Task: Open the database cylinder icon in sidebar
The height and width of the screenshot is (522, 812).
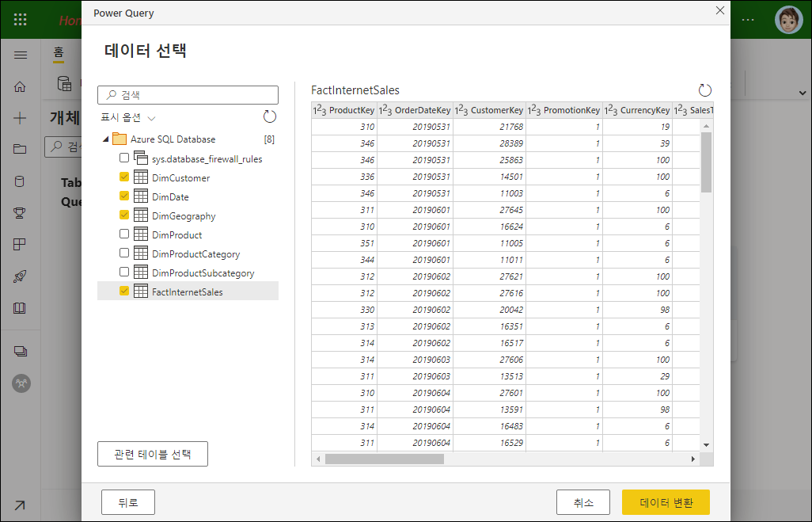Action: point(20,181)
